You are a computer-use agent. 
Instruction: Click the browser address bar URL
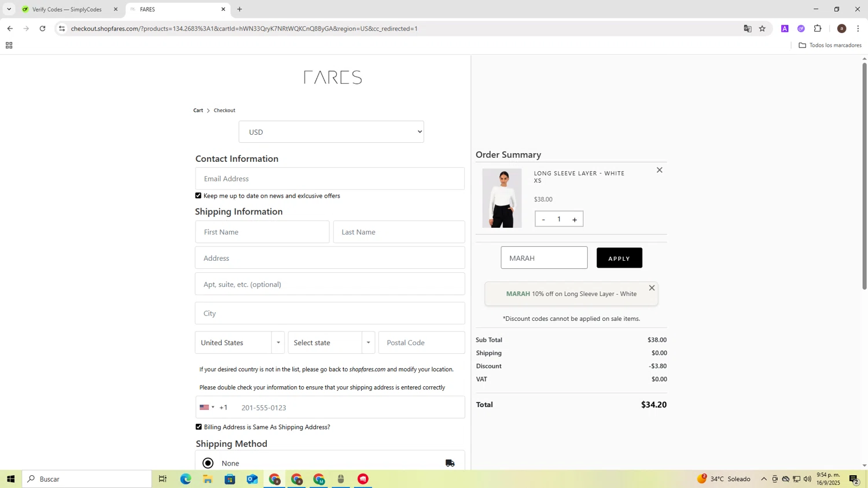(244, 28)
